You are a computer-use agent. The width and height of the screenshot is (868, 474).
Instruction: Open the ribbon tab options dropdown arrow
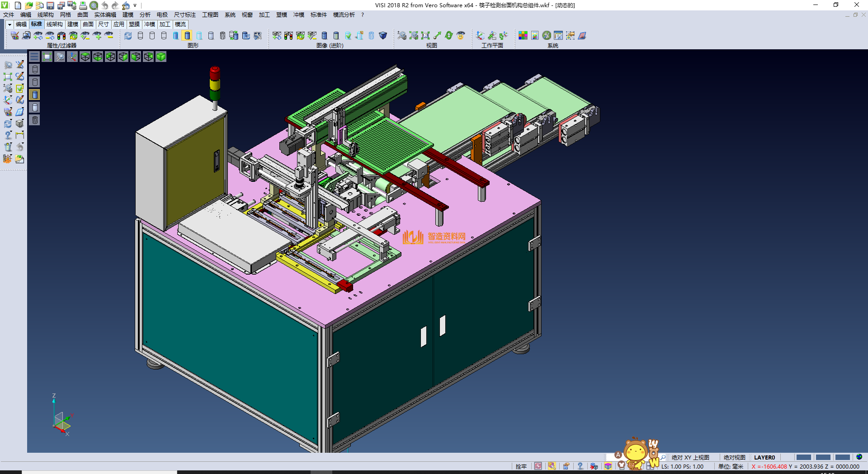tap(9, 24)
